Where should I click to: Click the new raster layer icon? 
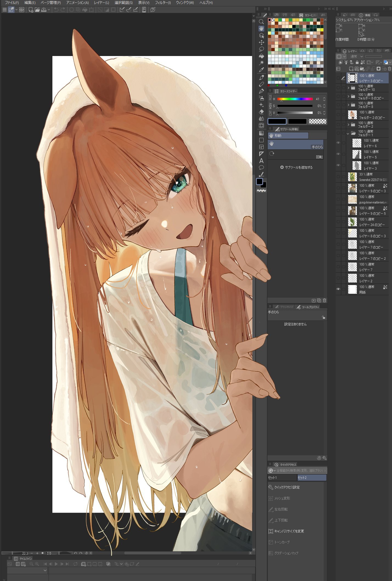coord(351,69)
